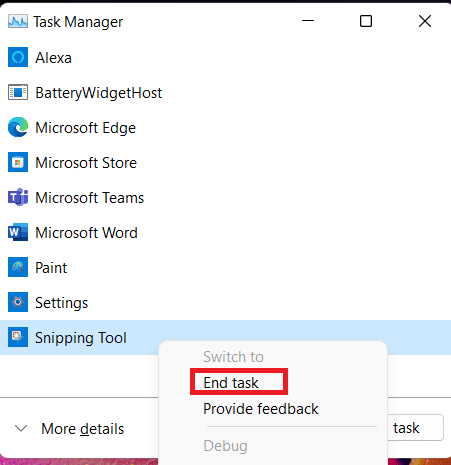Click the BatteryWidgetHost icon
The image size is (451, 465).
[x=18, y=92]
